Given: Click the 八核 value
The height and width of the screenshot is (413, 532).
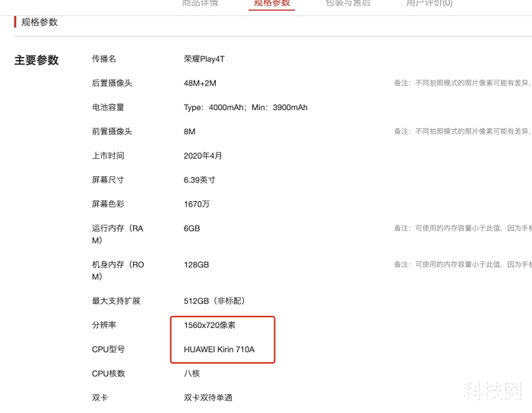Looking at the screenshot, I should pos(192,374).
